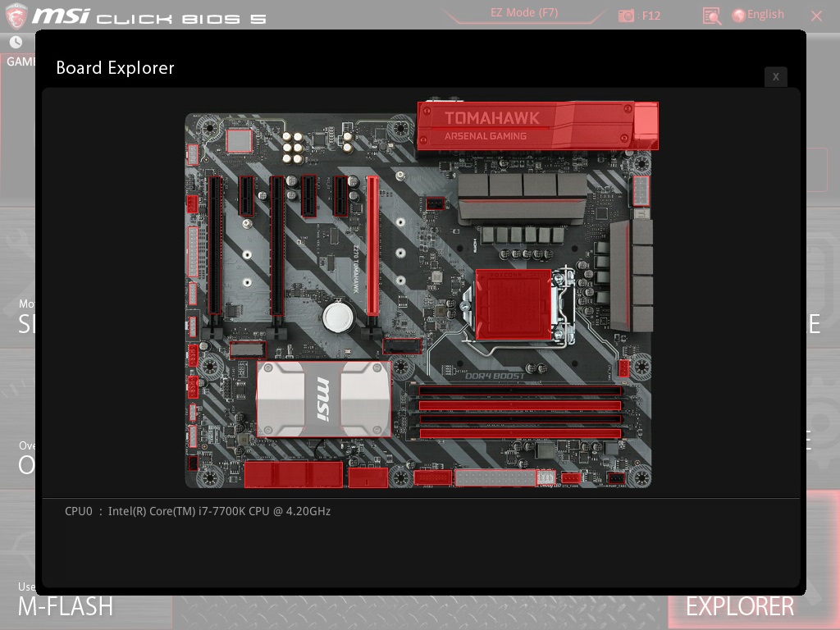Select the black PCIe x16 slot between the others
This screenshot has width=840, height=630.
(x=277, y=246)
